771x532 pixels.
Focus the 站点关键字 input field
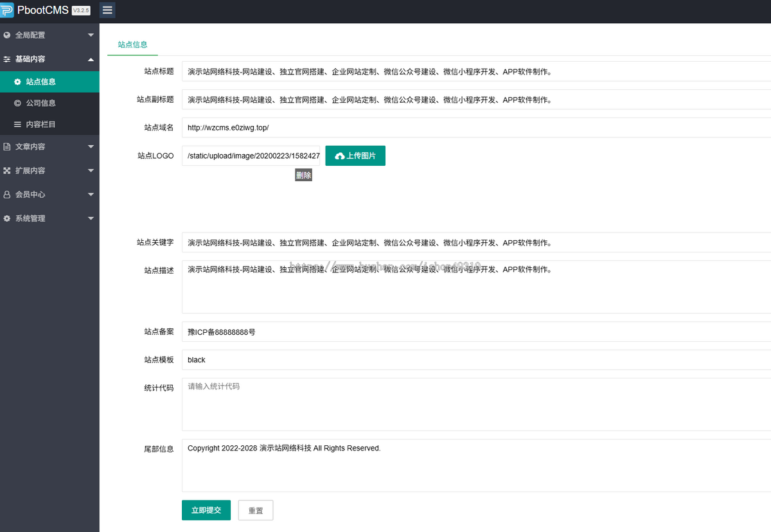pyautogui.click(x=476, y=243)
